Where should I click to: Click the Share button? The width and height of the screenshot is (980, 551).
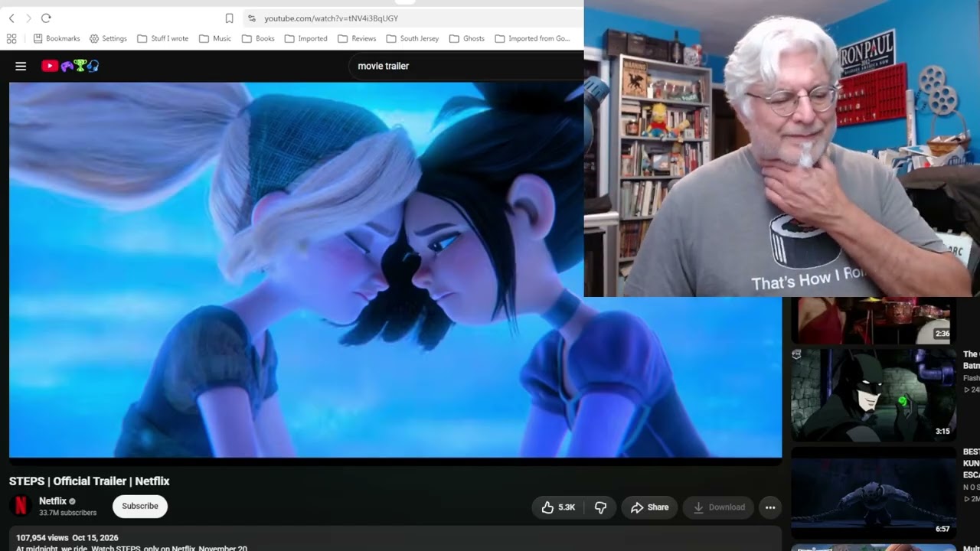[x=649, y=507]
